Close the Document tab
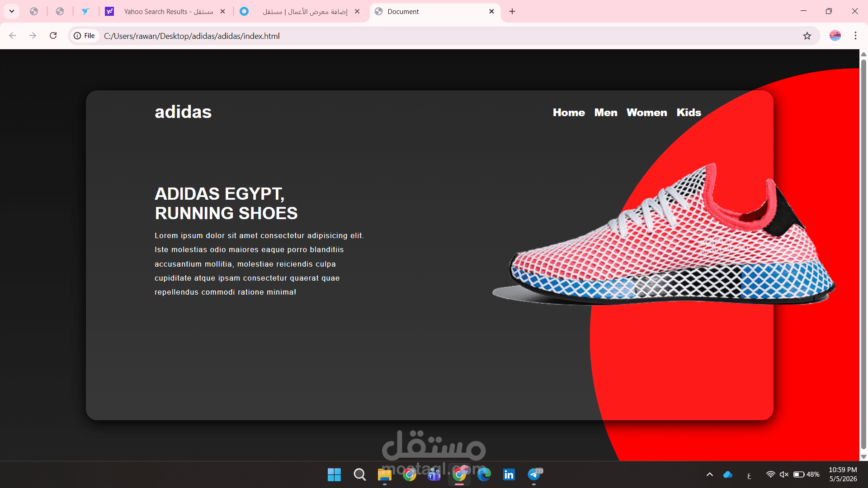 tap(492, 11)
